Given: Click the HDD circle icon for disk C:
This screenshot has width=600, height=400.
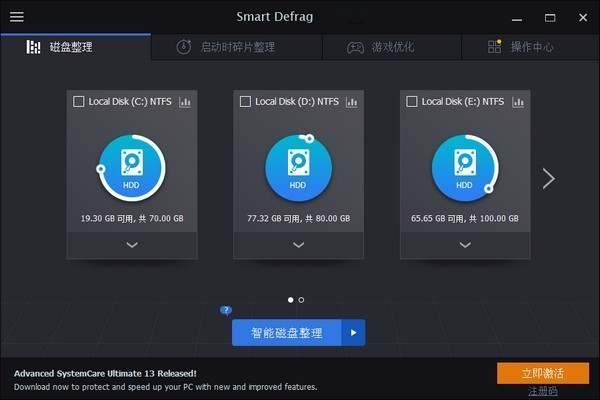Looking at the screenshot, I should (x=132, y=168).
